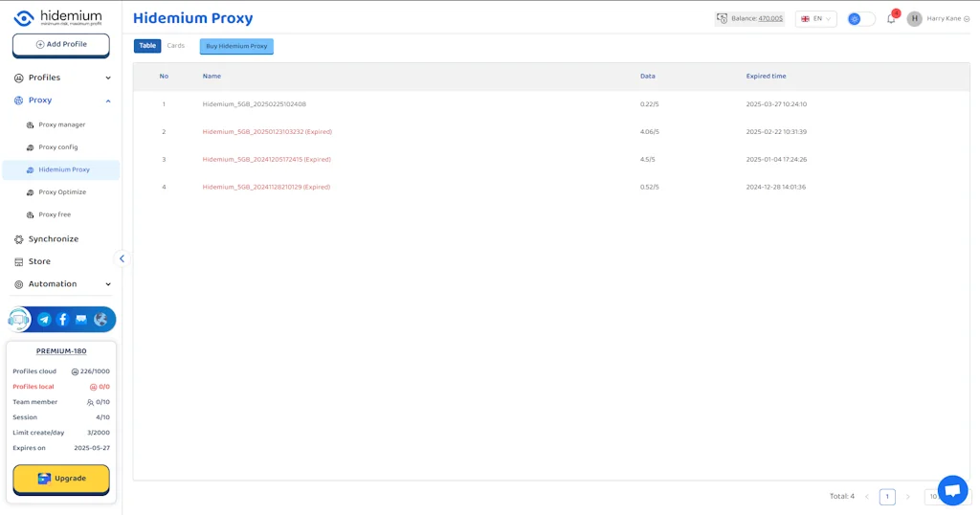Click the Proxy config icon
Viewport: 980px width, 515px height.
click(30, 147)
